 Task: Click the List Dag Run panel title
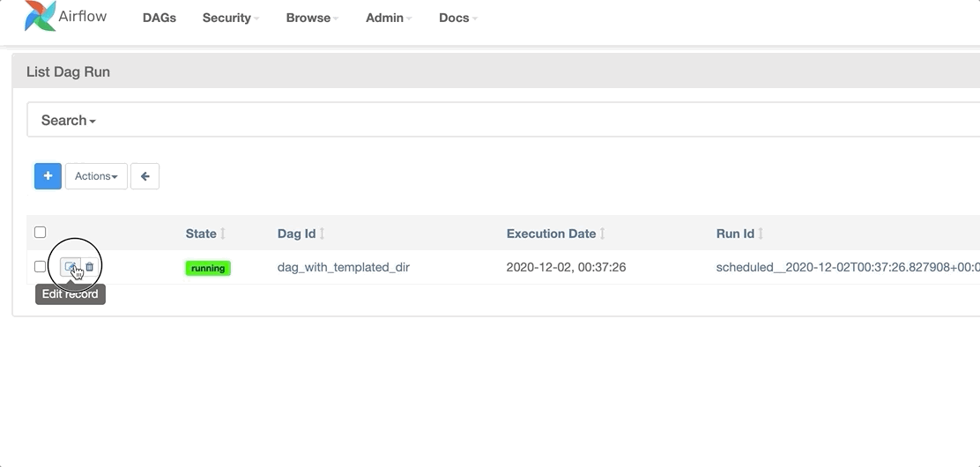click(68, 72)
